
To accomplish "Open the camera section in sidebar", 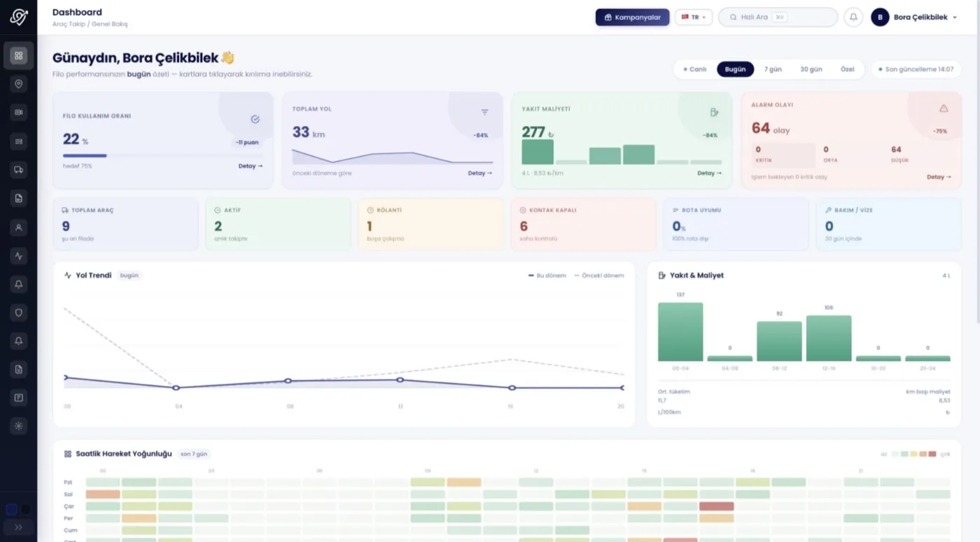I will (x=19, y=112).
